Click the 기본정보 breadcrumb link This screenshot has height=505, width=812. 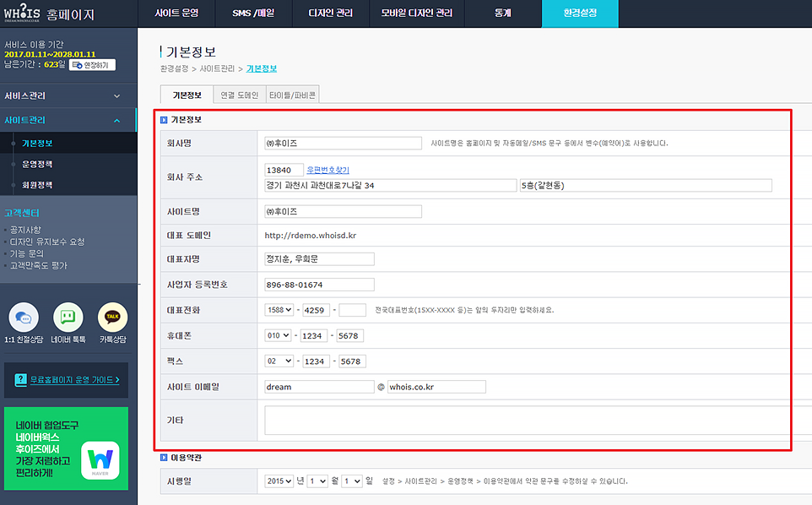pyautogui.click(x=262, y=68)
